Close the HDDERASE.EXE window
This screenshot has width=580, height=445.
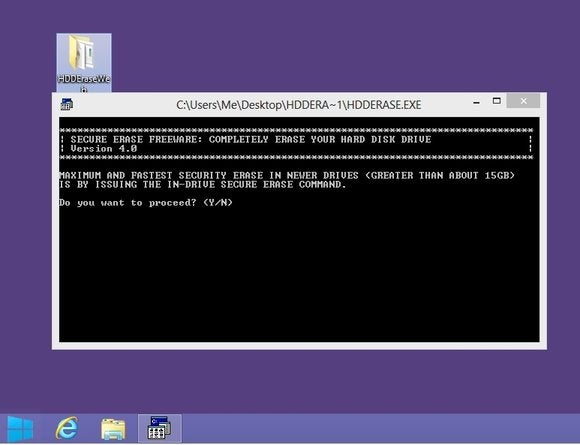coord(523,101)
